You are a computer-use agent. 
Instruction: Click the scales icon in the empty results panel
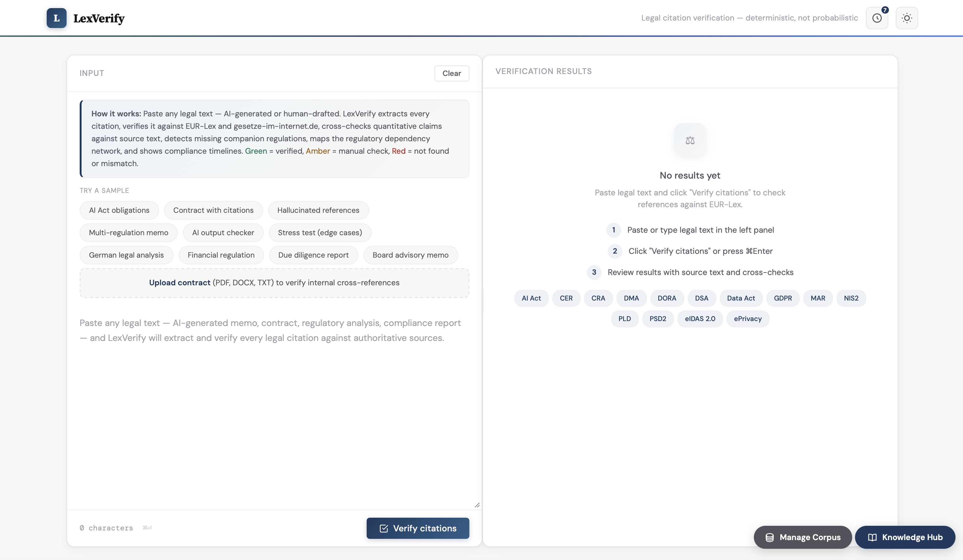[x=690, y=140]
